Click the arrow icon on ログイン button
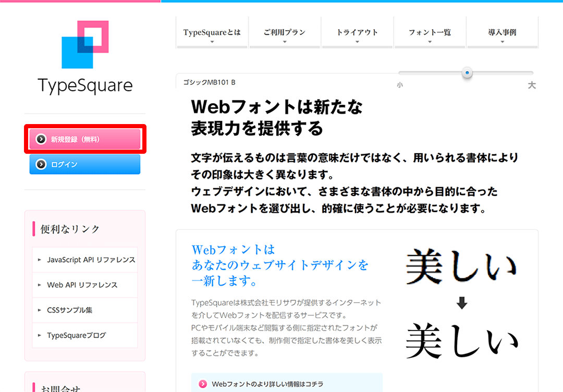563x392 pixels. pyautogui.click(x=41, y=164)
